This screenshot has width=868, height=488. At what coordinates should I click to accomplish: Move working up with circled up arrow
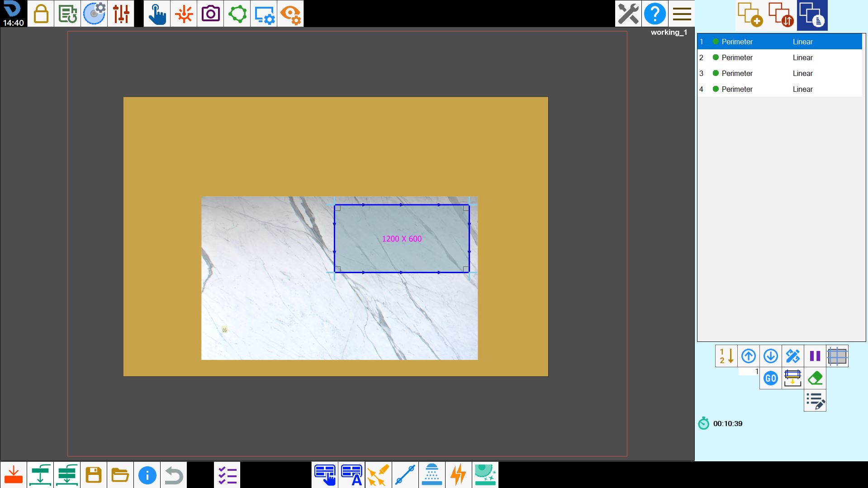[x=749, y=356]
